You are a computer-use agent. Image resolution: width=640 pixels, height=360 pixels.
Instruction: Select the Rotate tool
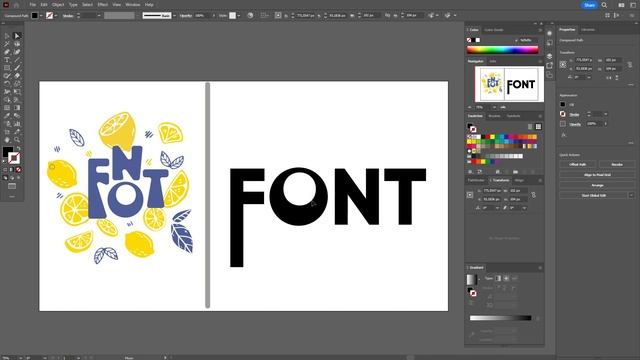click(7, 84)
